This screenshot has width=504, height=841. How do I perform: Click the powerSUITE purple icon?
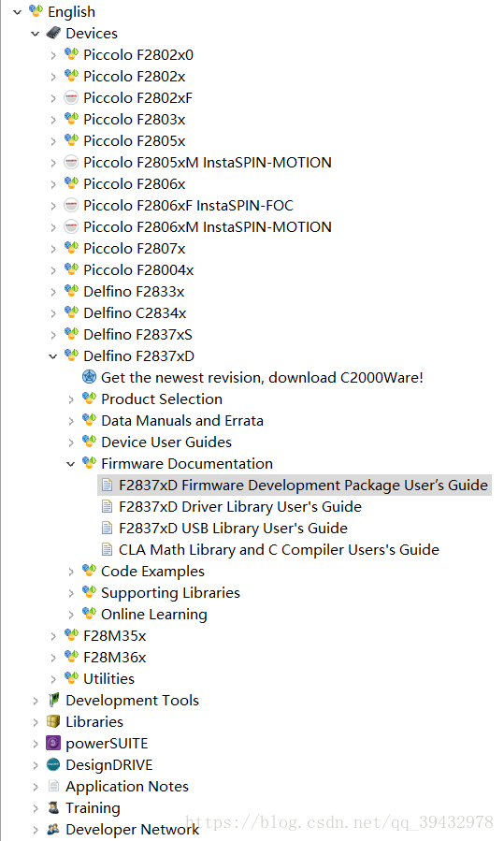[53, 743]
